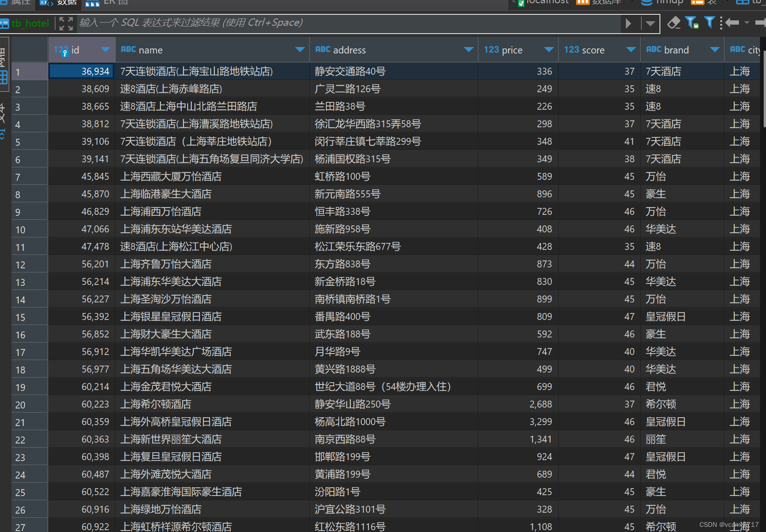Open the id column filter dropdown
Screen dimensions: 766x532
pyautogui.click(x=106, y=50)
